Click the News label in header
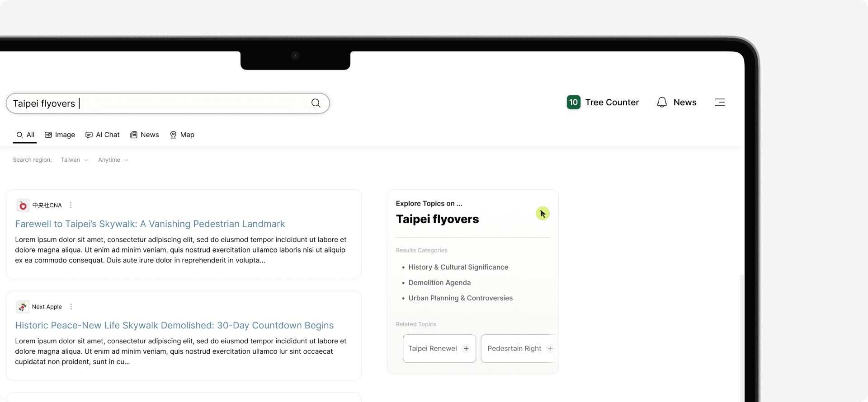 pos(685,103)
